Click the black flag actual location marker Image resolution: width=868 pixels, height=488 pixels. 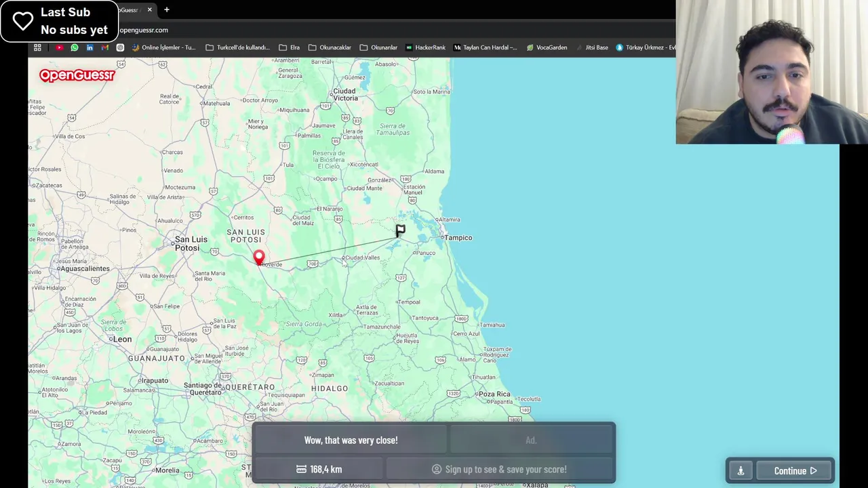coord(400,231)
